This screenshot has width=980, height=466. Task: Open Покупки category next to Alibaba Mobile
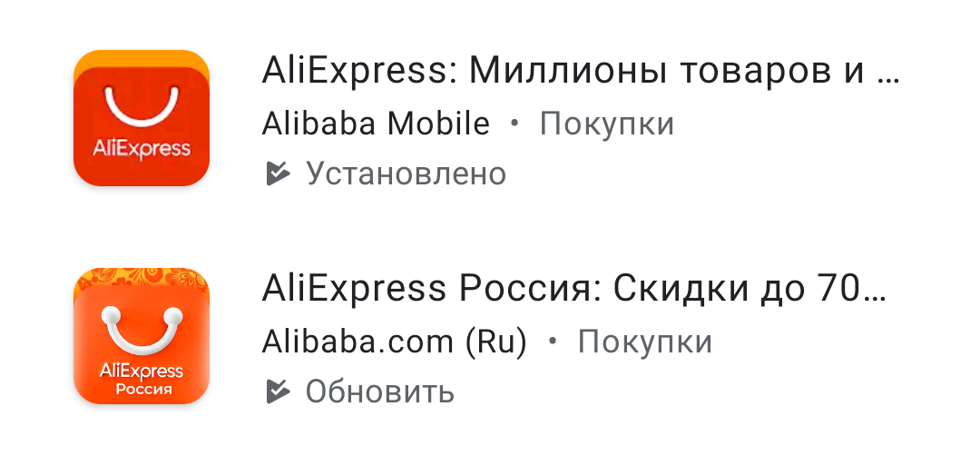tap(607, 124)
